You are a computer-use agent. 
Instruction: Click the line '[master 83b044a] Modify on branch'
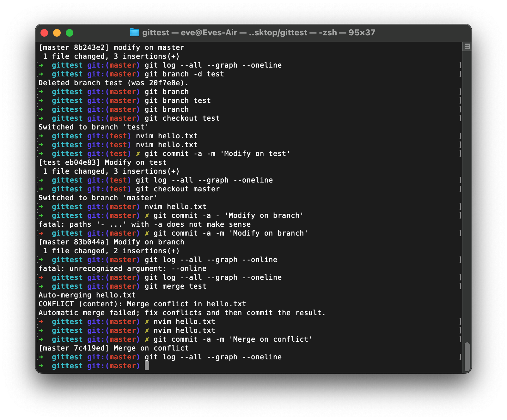pyautogui.click(x=112, y=242)
